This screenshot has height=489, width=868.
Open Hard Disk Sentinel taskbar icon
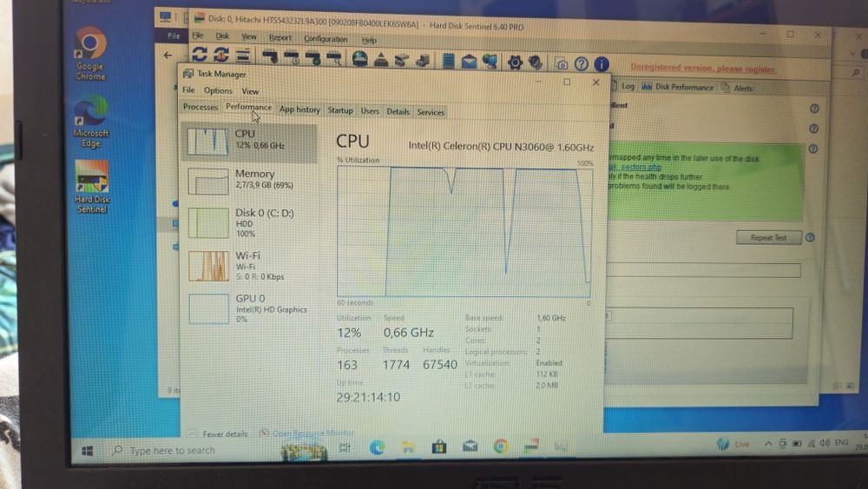click(531, 446)
